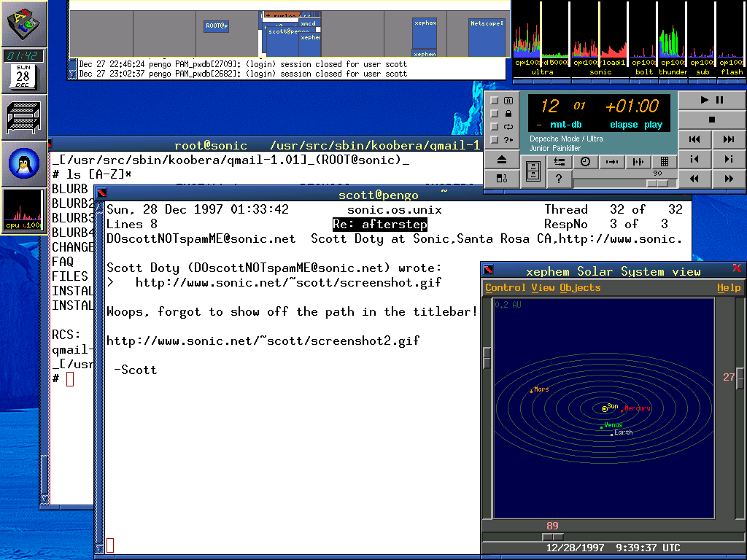This screenshot has height=560, width=747.
Task: Go to next index in CD player
Action: click(729, 159)
